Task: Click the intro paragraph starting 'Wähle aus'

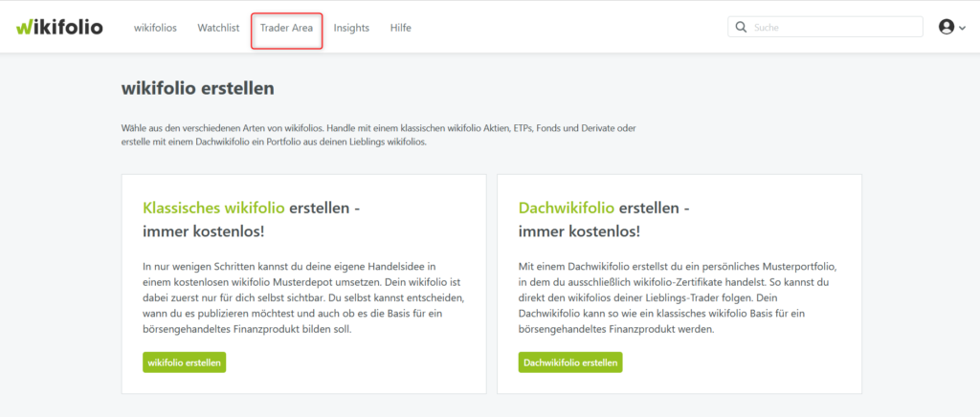Action: point(378,135)
